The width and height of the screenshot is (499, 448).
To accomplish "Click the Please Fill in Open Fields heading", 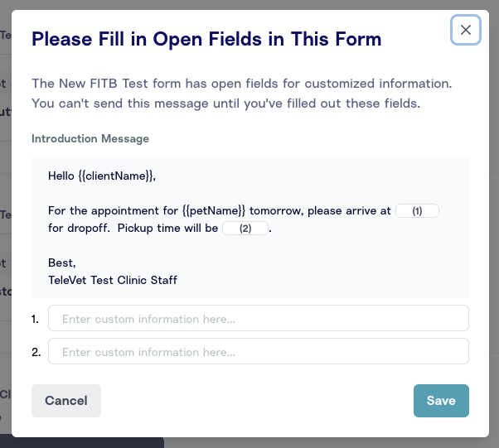I will click(x=206, y=39).
